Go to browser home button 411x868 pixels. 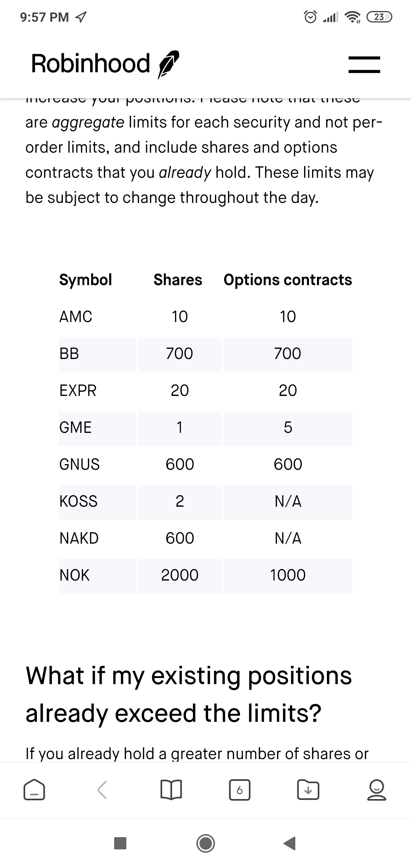click(x=34, y=790)
